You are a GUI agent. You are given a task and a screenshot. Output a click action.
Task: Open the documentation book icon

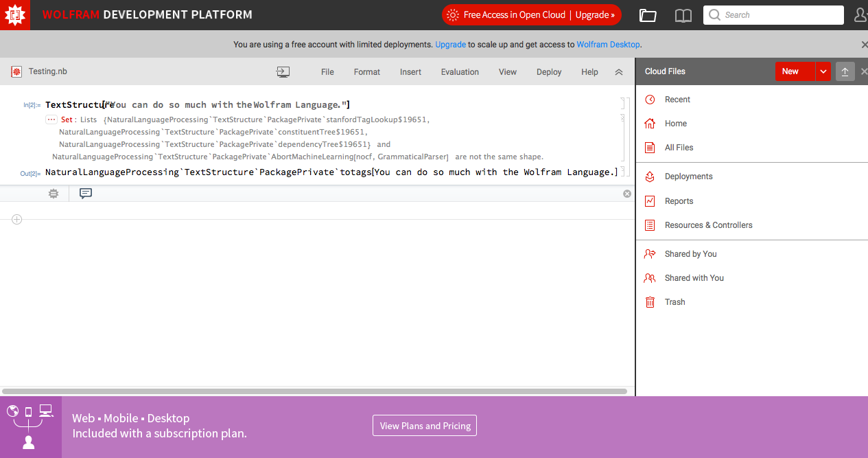click(683, 15)
